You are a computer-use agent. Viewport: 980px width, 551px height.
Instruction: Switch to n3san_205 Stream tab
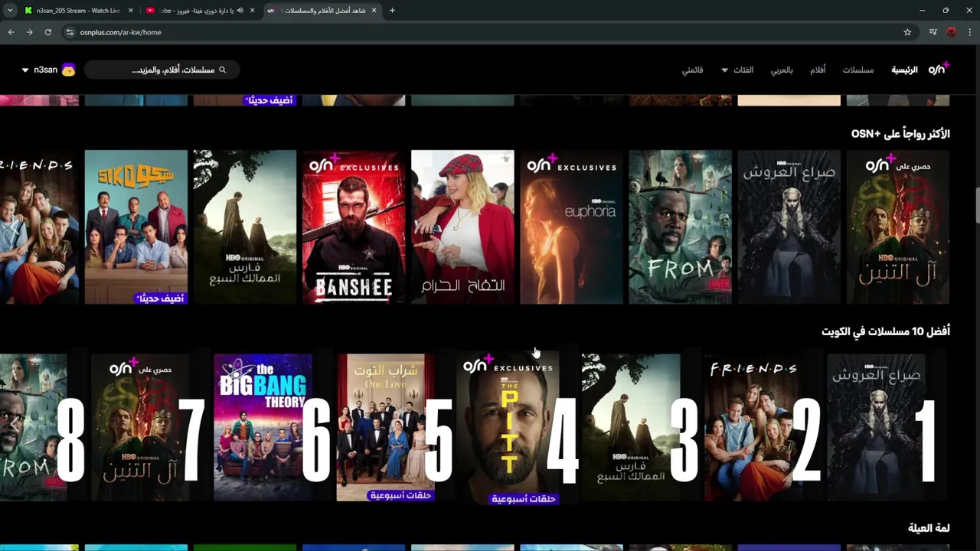click(79, 10)
